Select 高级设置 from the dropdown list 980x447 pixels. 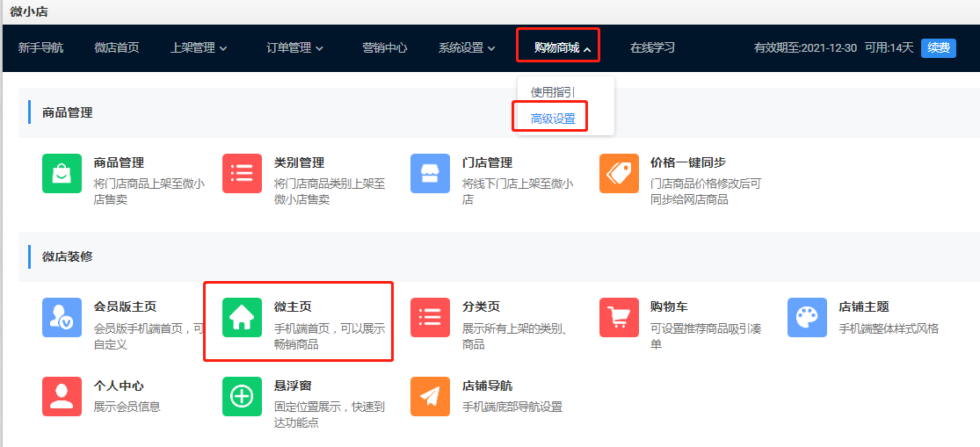click(553, 119)
